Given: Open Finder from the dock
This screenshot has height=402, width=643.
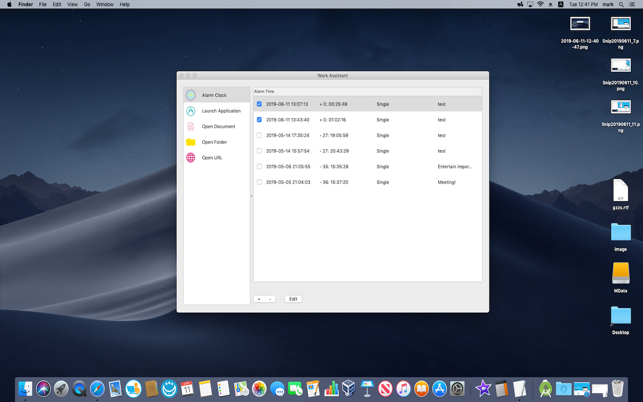Looking at the screenshot, I should coord(26,389).
